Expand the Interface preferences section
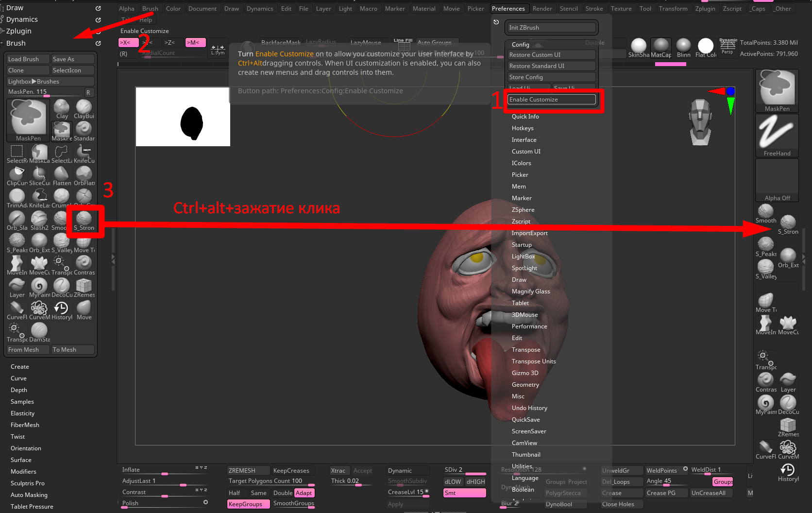This screenshot has width=812, height=513. pyautogui.click(x=524, y=140)
